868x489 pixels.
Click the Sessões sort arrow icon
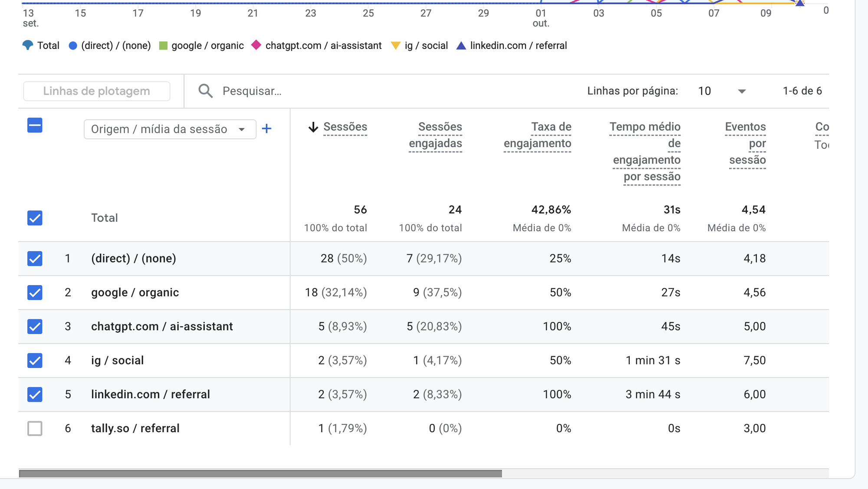pos(313,127)
